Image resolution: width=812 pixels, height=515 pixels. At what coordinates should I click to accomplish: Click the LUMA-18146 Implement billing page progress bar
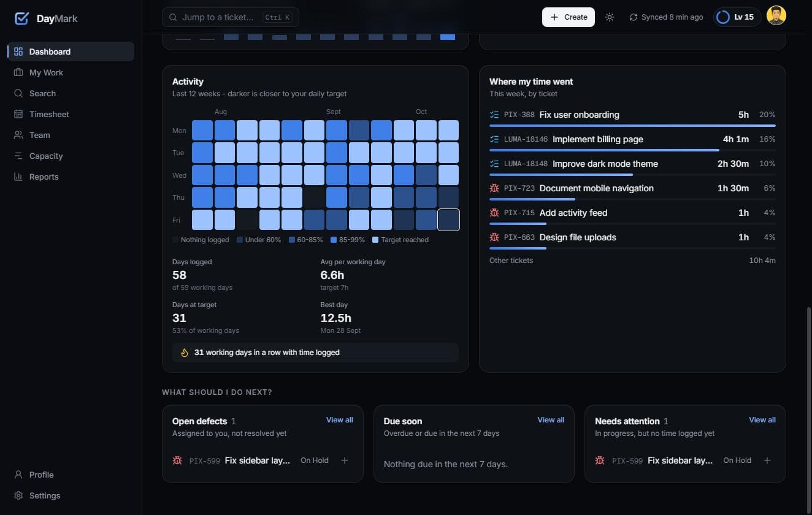point(632,150)
